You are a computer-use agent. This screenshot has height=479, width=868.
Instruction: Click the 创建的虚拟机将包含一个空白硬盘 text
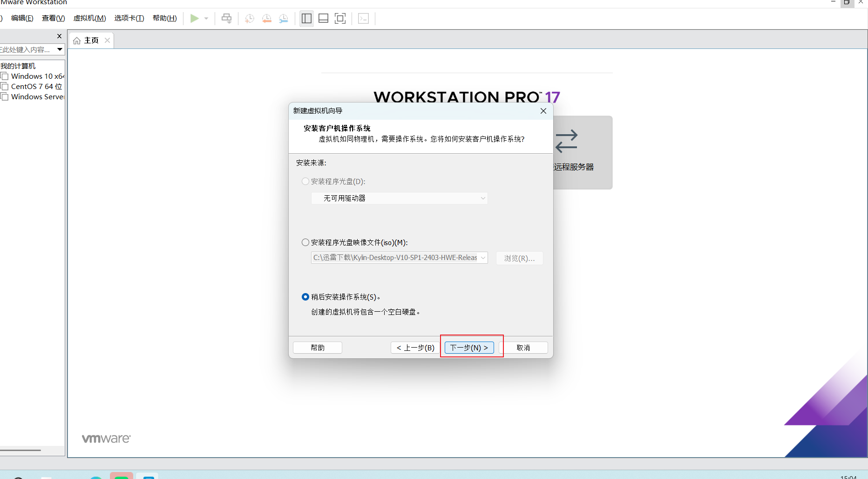[x=366, y=312]
